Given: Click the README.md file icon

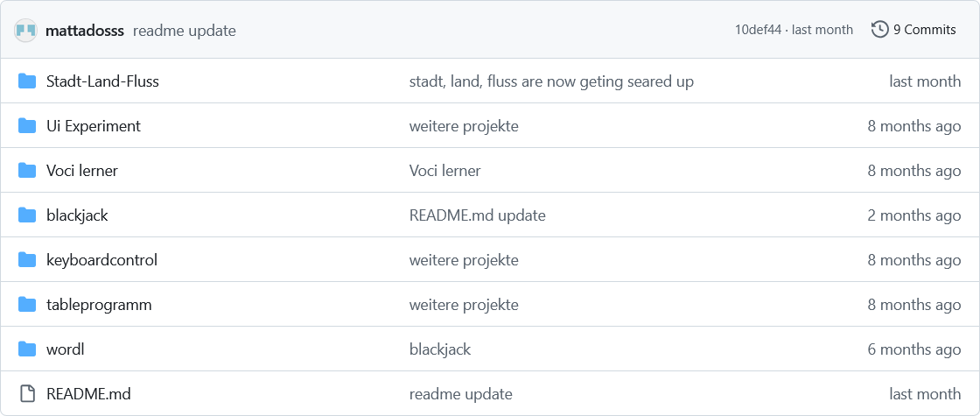Looking at the screenshot, I should [x=27, y=394].
